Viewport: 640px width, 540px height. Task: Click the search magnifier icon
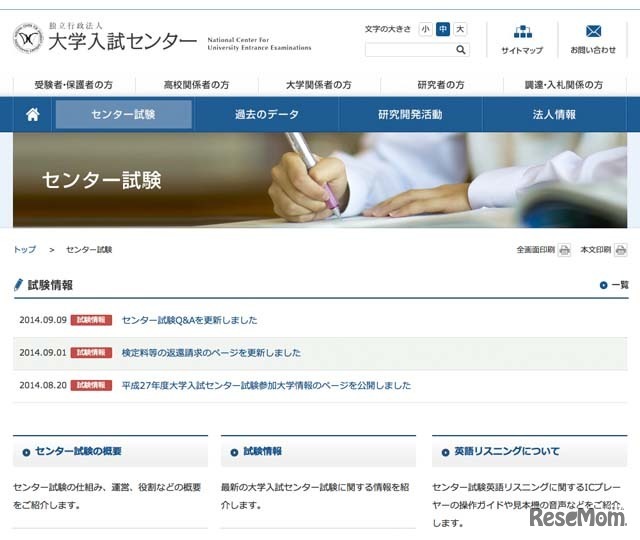pos(461,50)
